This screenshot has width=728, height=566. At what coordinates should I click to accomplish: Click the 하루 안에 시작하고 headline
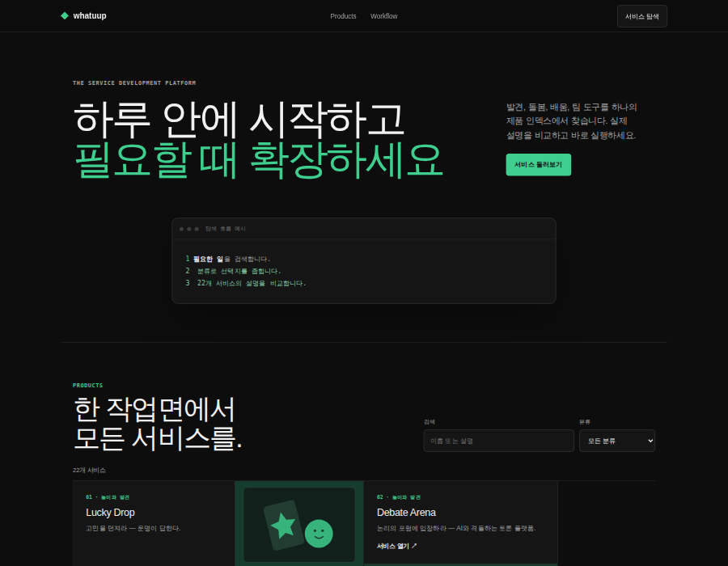click(239, 120)
